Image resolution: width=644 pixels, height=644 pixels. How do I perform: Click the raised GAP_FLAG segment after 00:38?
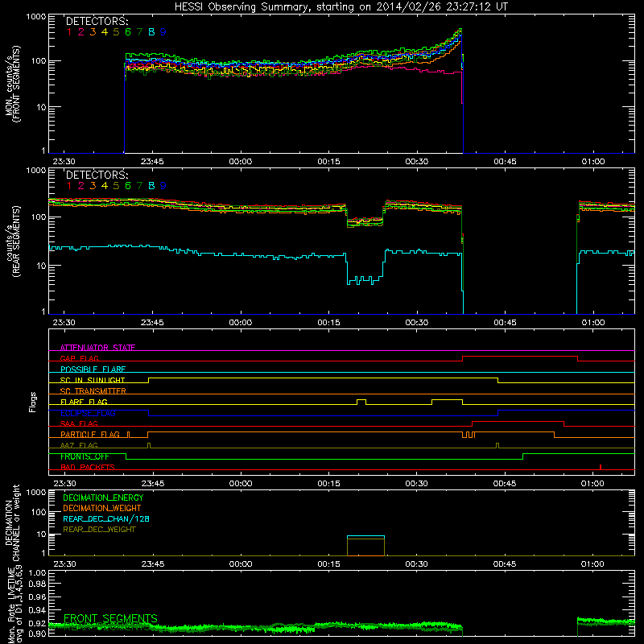520,357
